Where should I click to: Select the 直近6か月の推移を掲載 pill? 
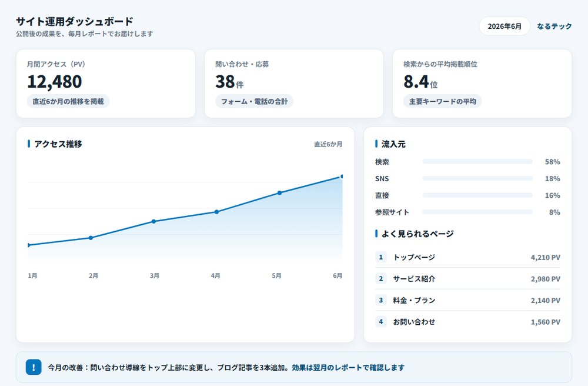click(x=68, y=101)
